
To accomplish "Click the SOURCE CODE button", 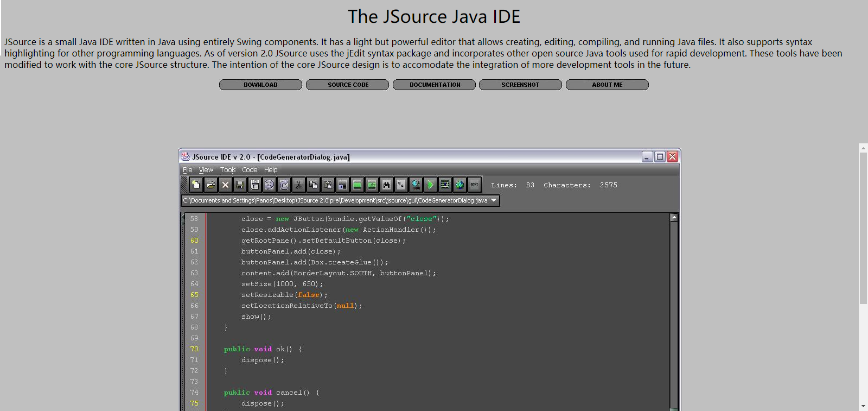I will pos(347,85).
